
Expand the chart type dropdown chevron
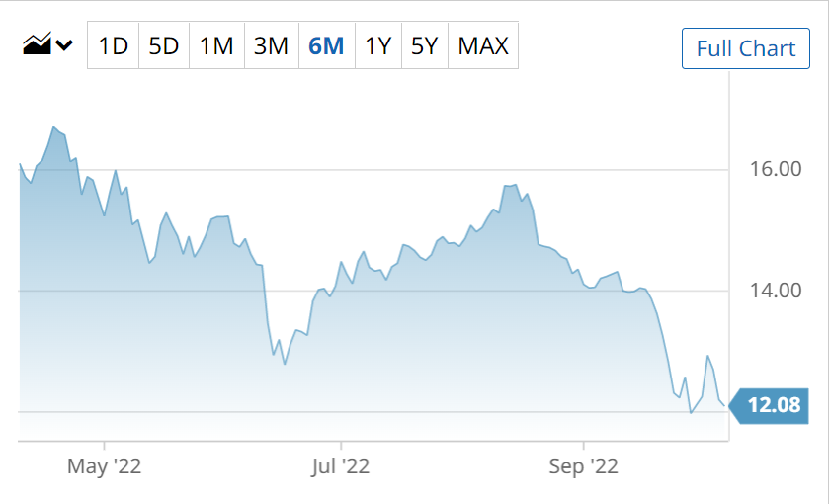(65, 45)
